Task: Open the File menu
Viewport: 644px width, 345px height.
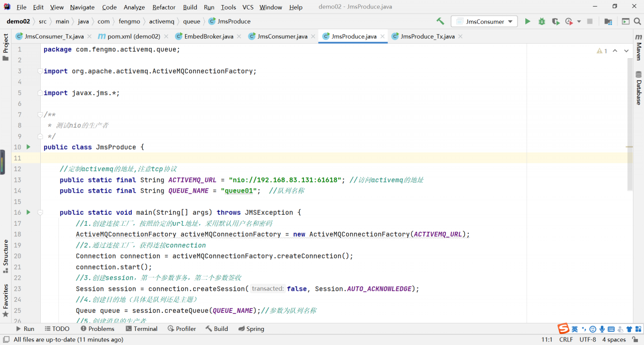Action: point(22,7)
